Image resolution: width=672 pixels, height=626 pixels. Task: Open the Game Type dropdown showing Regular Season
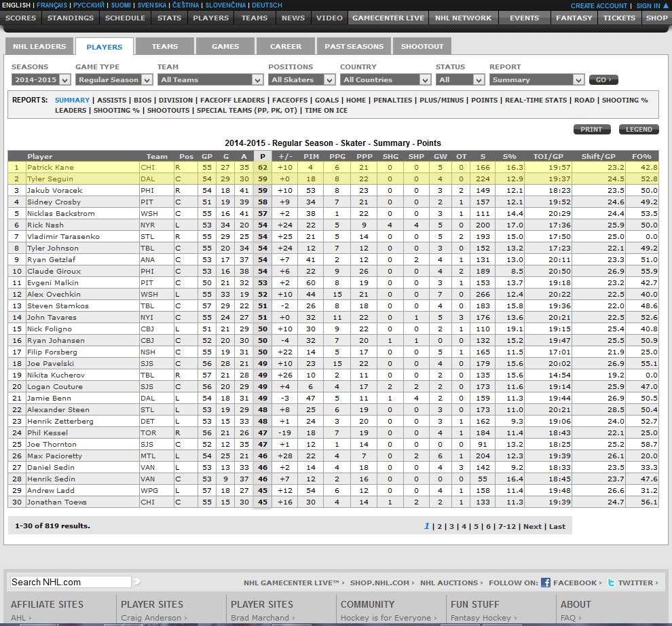click(x=114, y=79)
